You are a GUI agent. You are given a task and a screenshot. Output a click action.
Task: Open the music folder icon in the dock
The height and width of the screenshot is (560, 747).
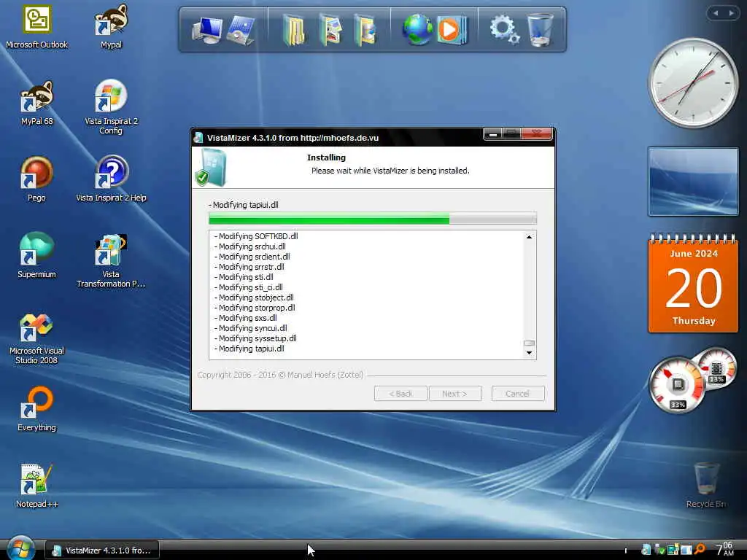click(x=365, y=29)
